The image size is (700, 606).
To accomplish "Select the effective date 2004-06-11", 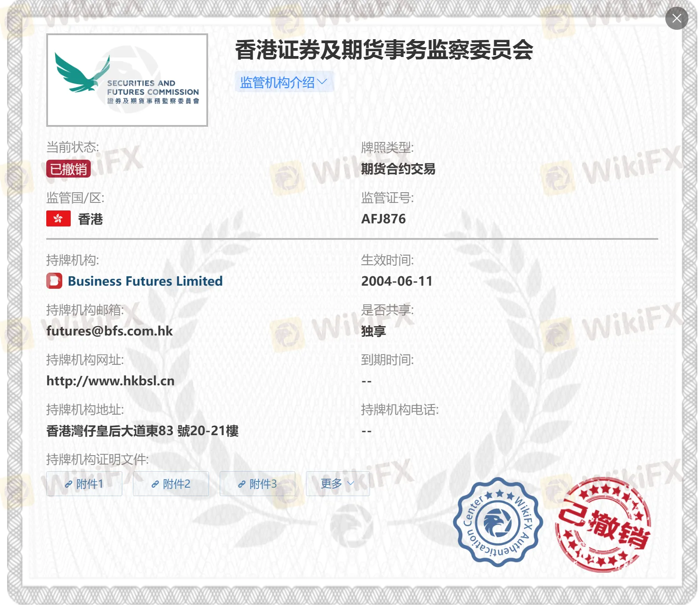I will (397, 281).
